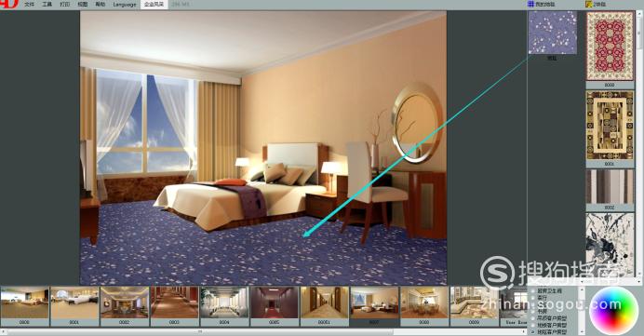Click the applied purple speckled carpet swatch
Viewport: 644px width, 336px height.
553,33
